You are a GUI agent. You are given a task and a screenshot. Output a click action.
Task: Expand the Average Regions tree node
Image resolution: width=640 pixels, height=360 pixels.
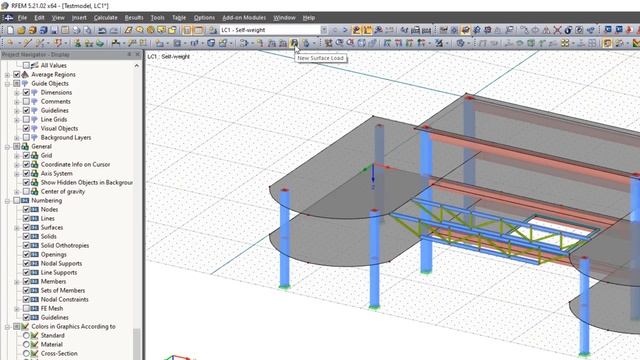pyautogui.click(x=7, y=74)
